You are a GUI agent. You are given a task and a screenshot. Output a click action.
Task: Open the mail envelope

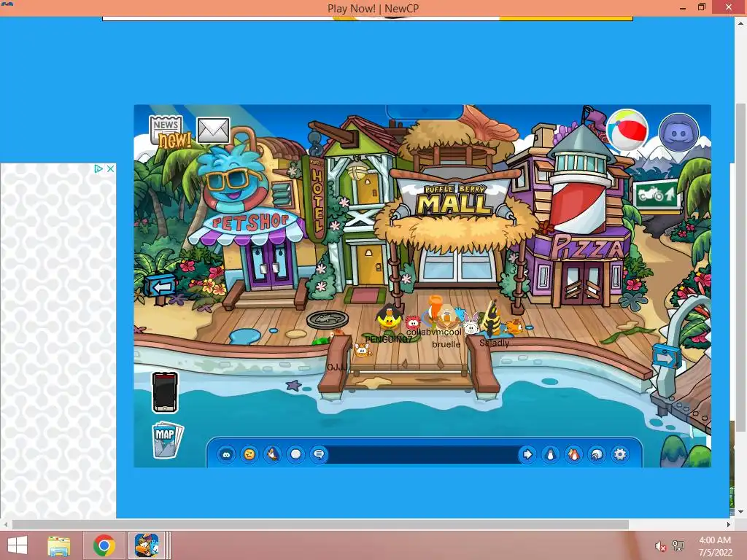[214, 130]
